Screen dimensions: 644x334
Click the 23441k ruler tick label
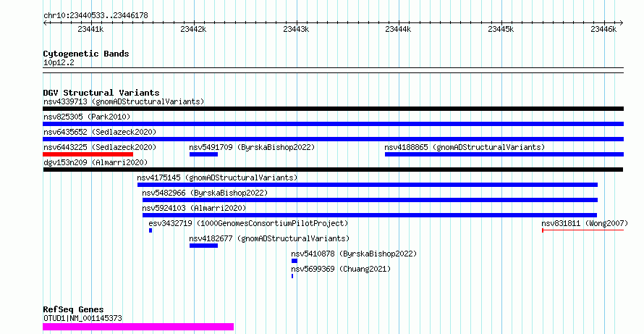coord(90,29)
